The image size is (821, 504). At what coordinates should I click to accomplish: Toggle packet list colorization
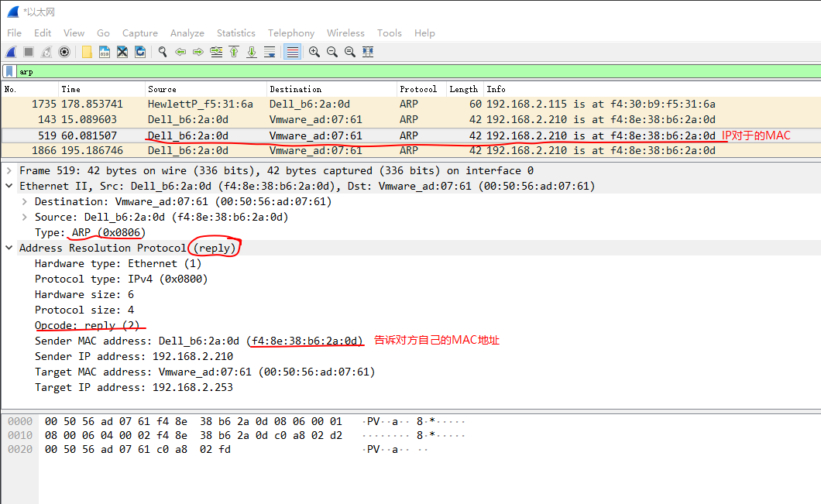coord(292,52)
